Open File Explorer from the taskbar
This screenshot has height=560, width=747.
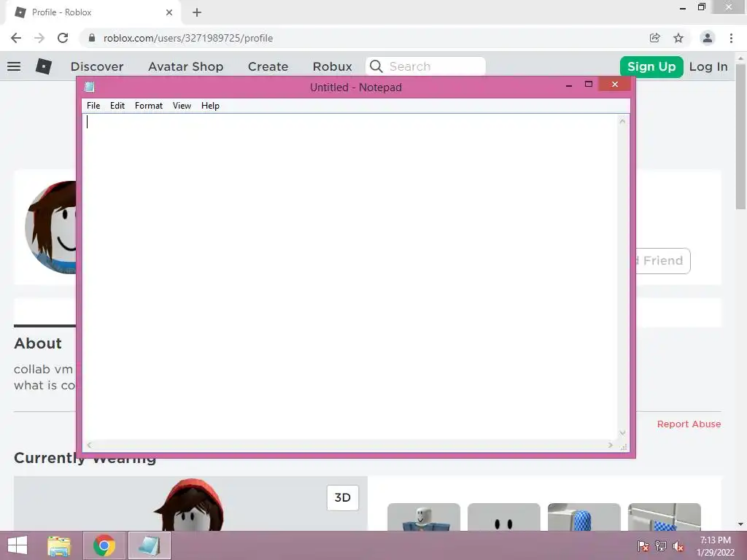59,546
